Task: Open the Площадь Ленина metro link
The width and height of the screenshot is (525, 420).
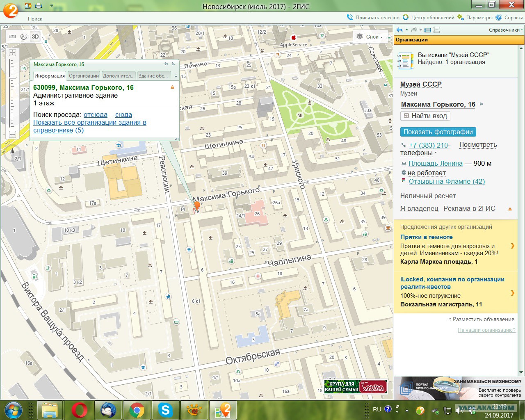Action: 436,163
